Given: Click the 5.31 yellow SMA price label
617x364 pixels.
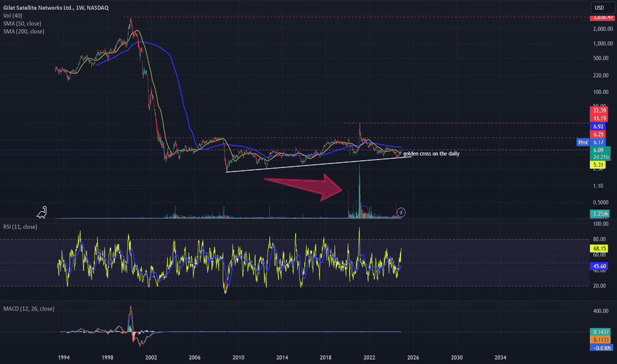Looking at the screenshot, I should pos(598,165).
